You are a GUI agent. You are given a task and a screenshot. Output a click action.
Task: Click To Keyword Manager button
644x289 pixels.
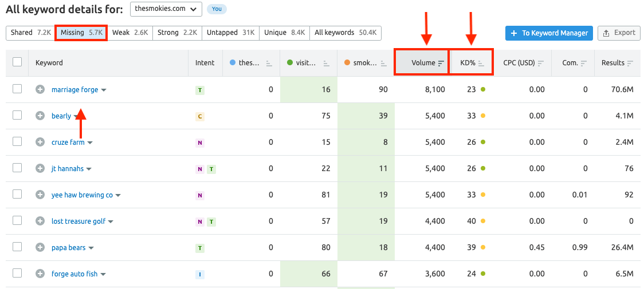pyautogui.click(x=549, y=33)
